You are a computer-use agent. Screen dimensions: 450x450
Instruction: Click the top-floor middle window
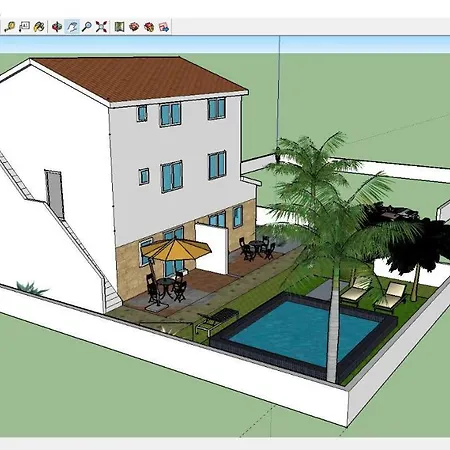(170, 114)
